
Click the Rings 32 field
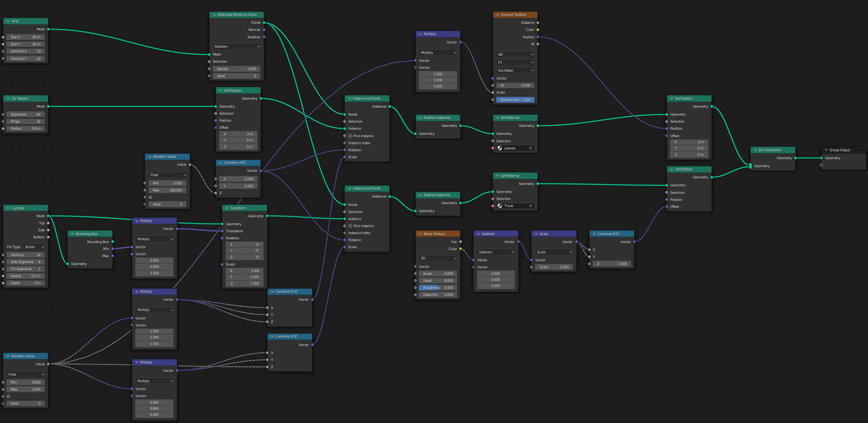[26, 121]
